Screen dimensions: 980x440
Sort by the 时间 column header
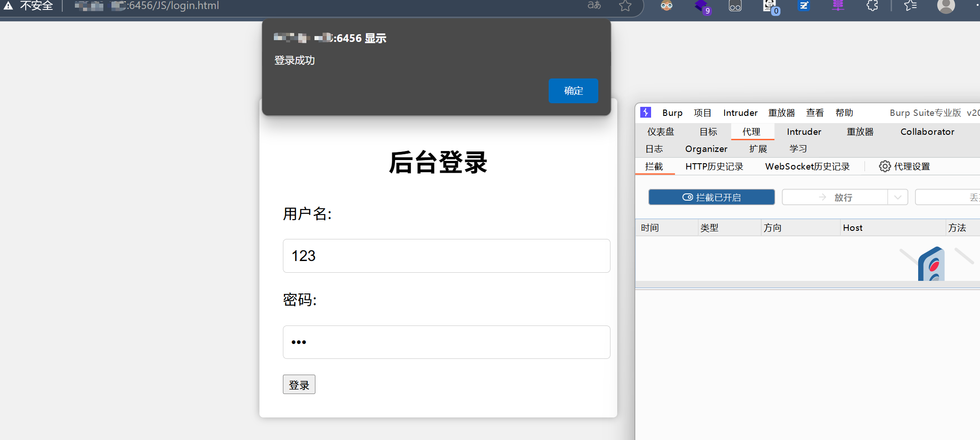(667, 228)
